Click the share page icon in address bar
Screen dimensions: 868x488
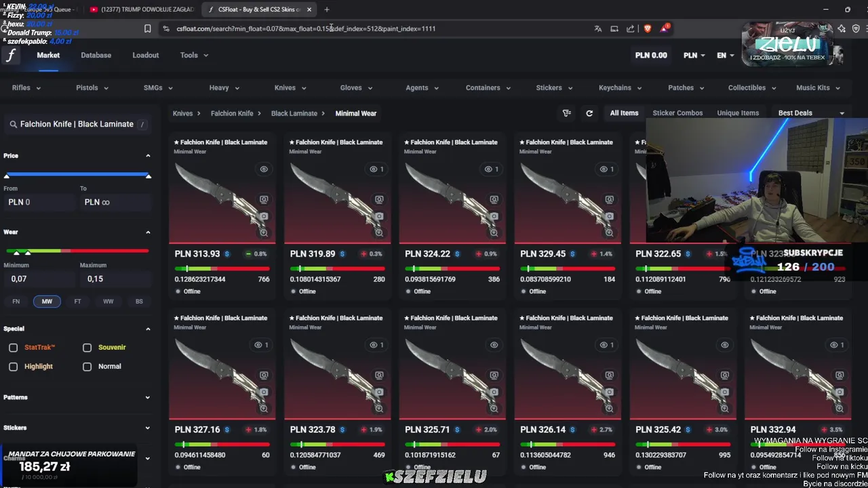click(631, 28)
